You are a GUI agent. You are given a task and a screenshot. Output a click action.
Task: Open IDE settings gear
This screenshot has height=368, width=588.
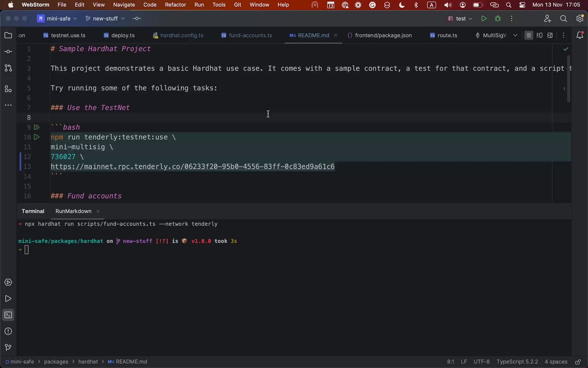[579, 19]
